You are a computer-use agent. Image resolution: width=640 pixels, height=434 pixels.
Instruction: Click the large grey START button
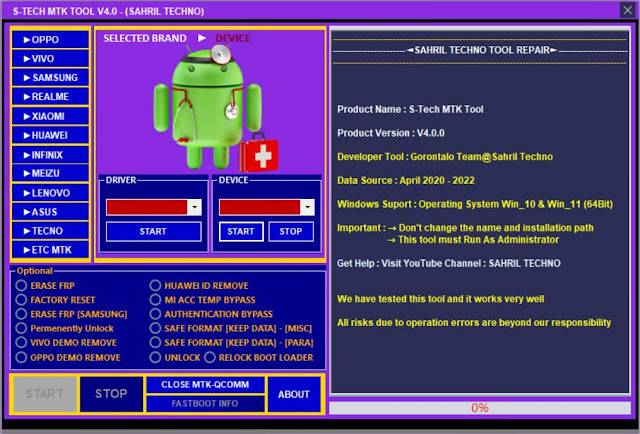tap(44, 394)
